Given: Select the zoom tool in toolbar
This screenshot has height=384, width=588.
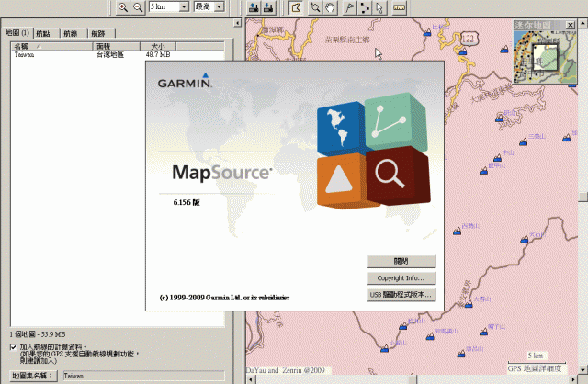Looking at the screenshot, I should (x=315, y=7).
